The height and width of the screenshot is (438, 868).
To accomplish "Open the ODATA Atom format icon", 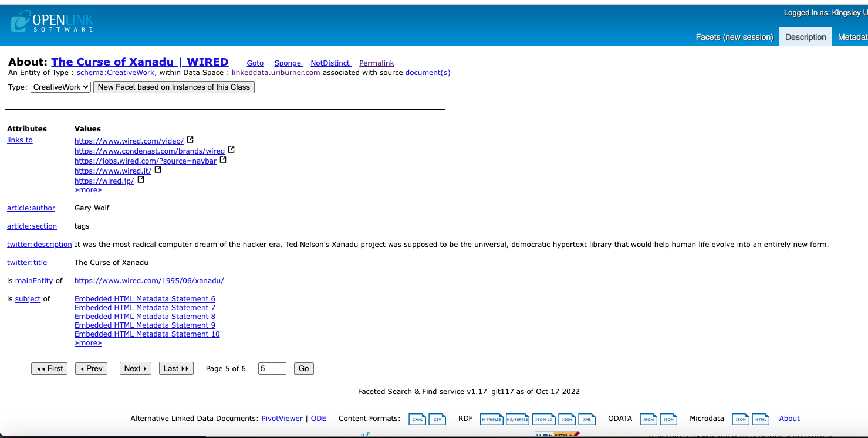I will coord(649,419).
